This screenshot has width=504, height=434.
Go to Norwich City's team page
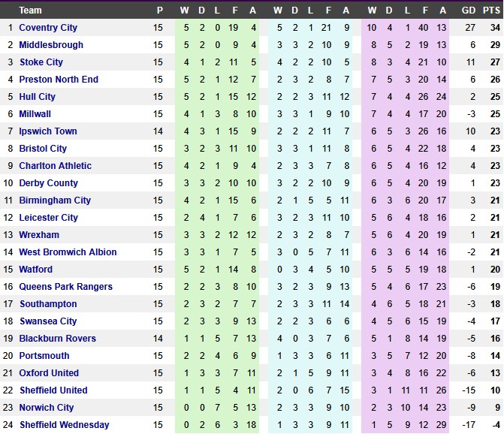click(x=47, y=408)
